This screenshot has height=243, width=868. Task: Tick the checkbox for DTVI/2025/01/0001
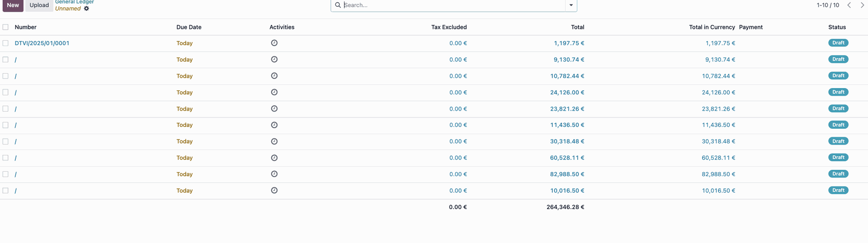click(x=5, y=43)
